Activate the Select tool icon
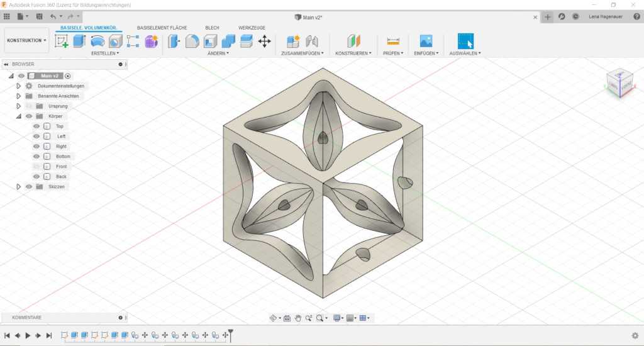 pos(465,41)
